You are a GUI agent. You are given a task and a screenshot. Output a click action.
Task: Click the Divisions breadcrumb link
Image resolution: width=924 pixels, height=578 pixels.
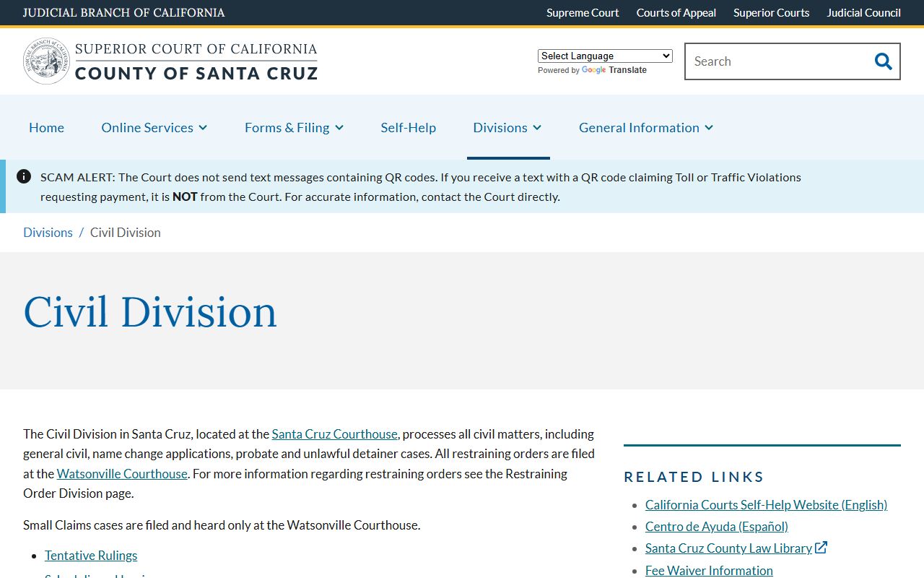(48, 232)
